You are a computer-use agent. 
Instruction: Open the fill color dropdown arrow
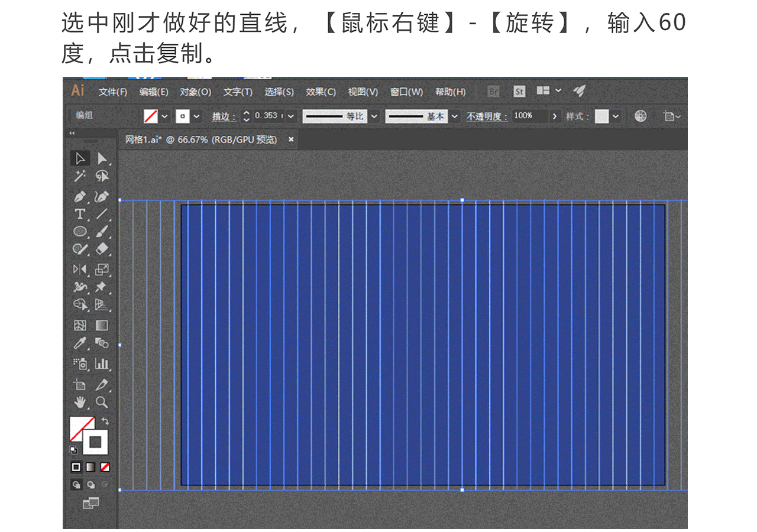[165, 116]
